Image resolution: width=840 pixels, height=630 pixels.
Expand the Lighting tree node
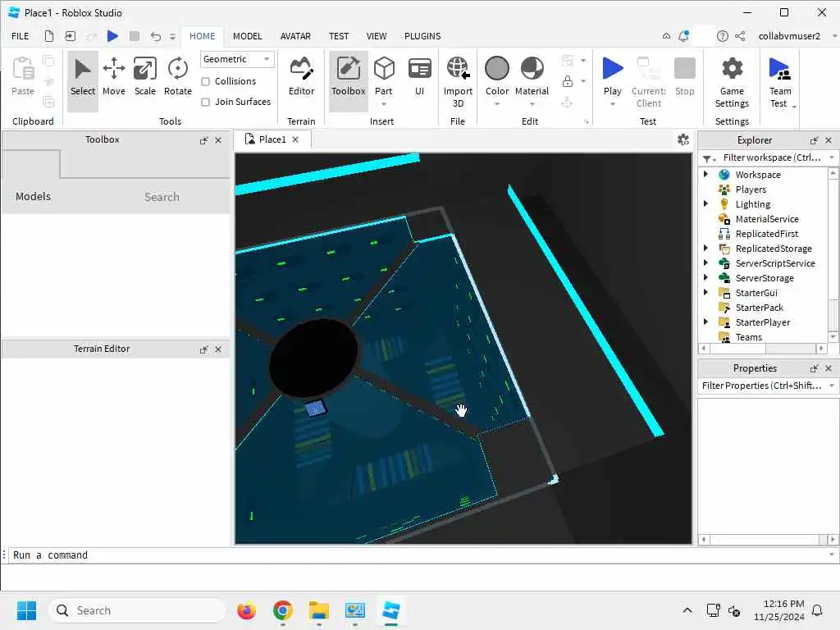coord(705,203)
